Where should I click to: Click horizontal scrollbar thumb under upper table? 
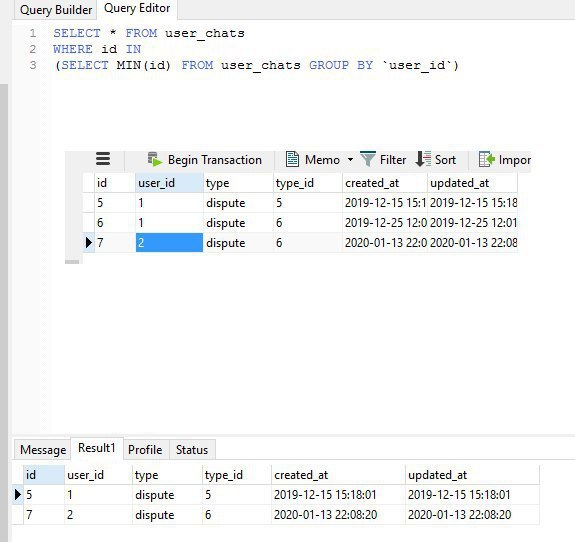click(x=72, y=262)
